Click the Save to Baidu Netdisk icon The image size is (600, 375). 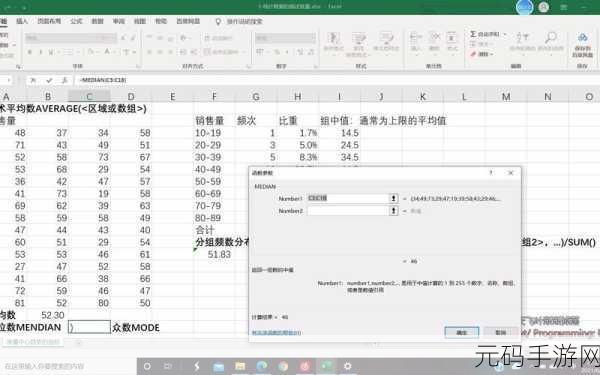click(x=582, y=38)
